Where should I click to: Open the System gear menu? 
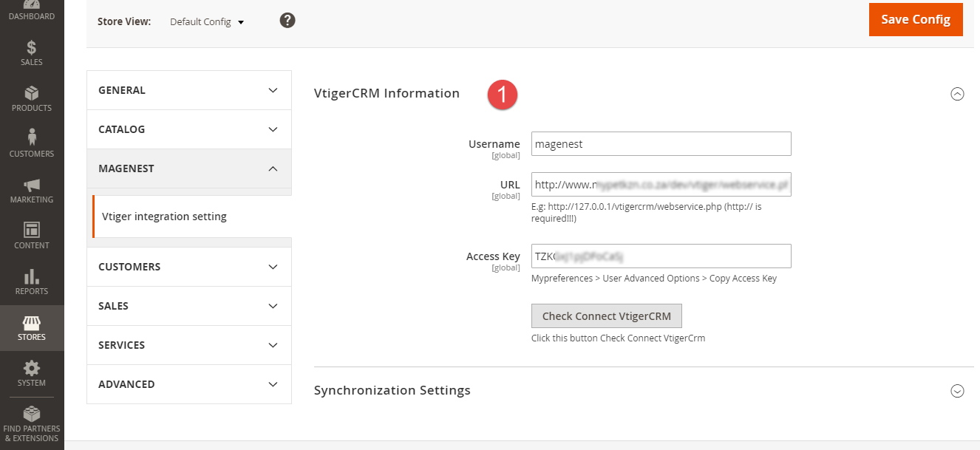click(32, 374)
